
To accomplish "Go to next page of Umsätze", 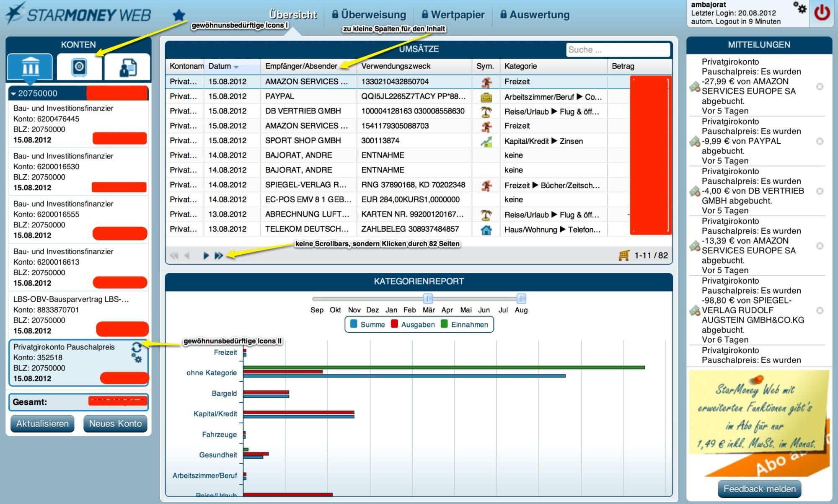I will coord(206,256).
